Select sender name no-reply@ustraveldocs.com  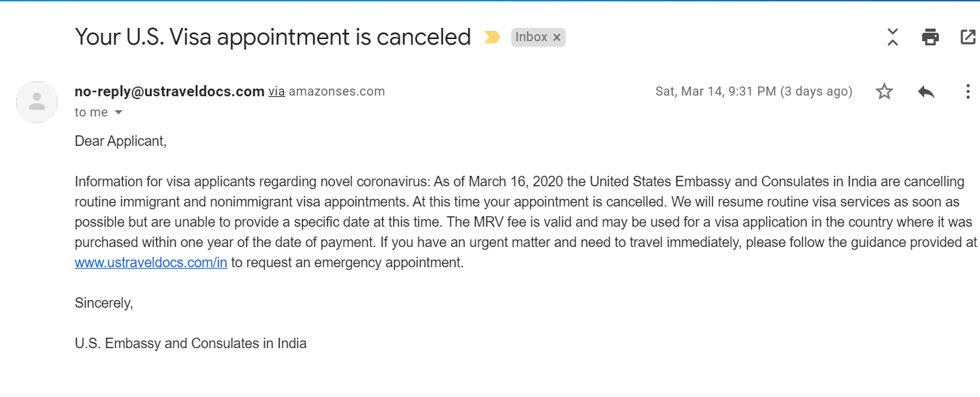click(169, 91)
